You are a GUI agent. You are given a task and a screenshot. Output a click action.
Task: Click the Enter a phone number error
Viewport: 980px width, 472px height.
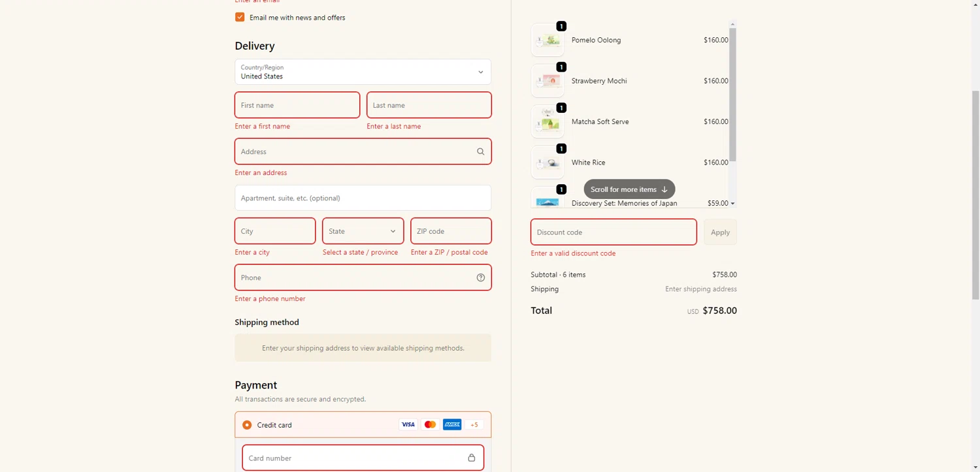270,299
